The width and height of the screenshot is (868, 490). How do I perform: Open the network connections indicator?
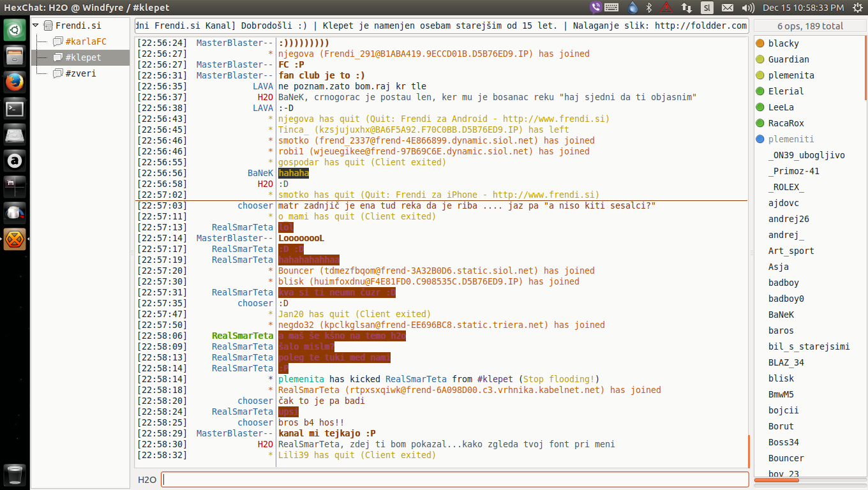pyautogui.click(x=687, y=8)
